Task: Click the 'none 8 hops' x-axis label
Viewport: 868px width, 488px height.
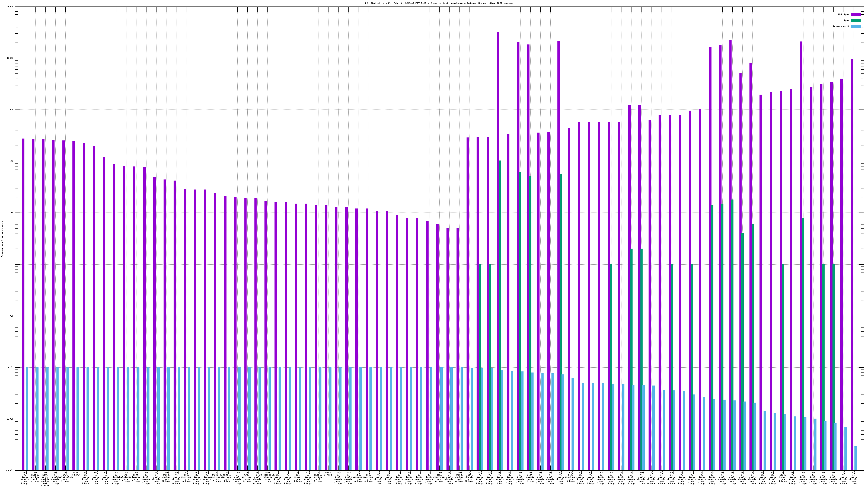Action: (75, 474)
